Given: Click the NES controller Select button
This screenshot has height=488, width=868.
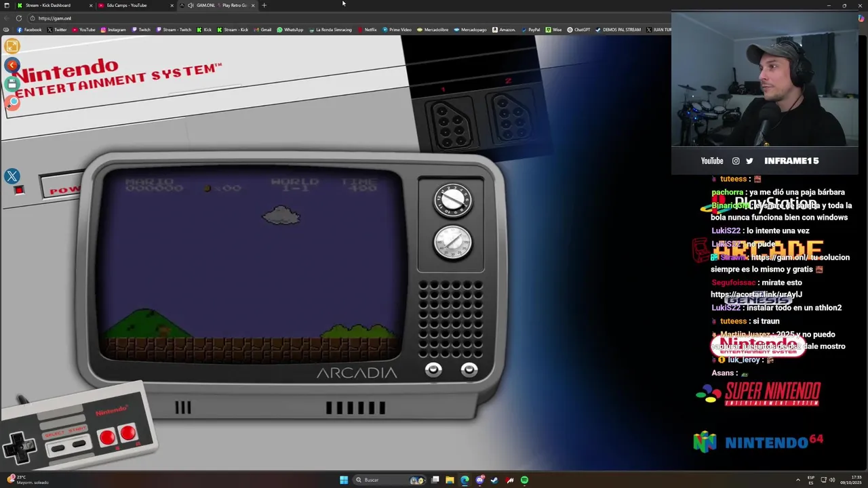Looking at the screenshot, I should 58,448.
